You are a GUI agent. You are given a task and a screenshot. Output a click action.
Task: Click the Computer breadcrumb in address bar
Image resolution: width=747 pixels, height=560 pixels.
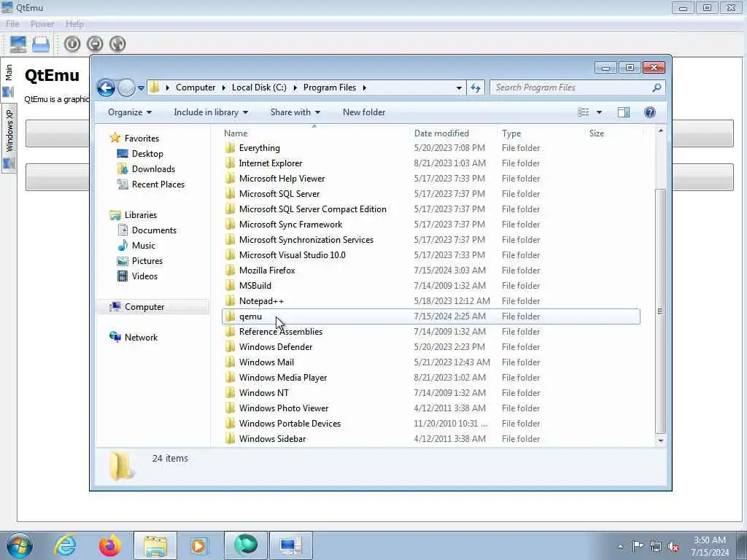point(196,87)
